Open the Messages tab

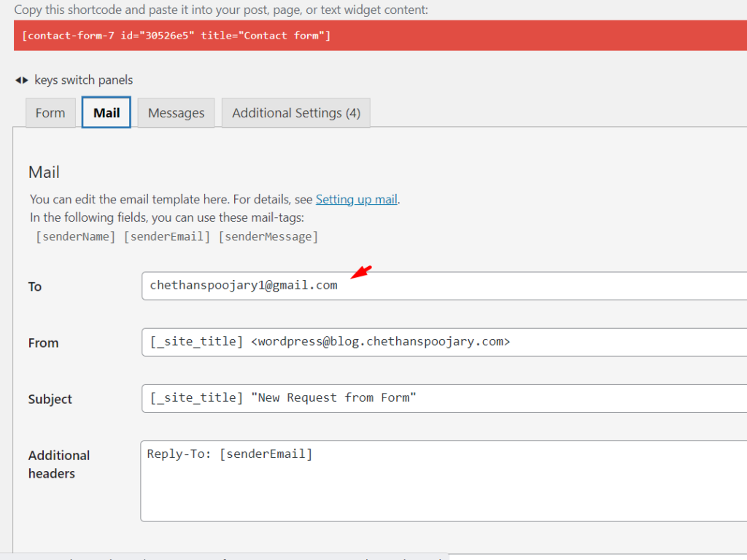coord(176,113)
